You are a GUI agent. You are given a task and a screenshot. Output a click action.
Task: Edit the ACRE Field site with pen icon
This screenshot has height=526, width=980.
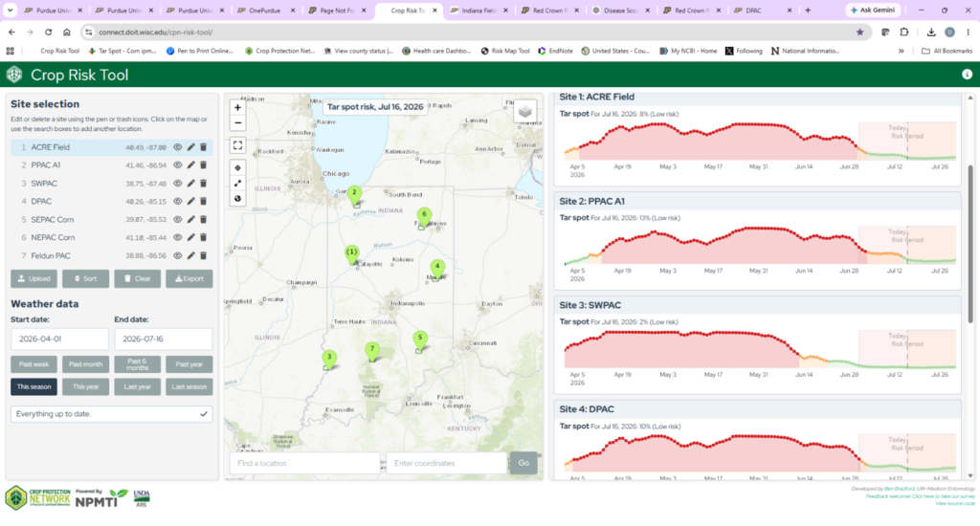pyautogui.click(x=190, y=147)
